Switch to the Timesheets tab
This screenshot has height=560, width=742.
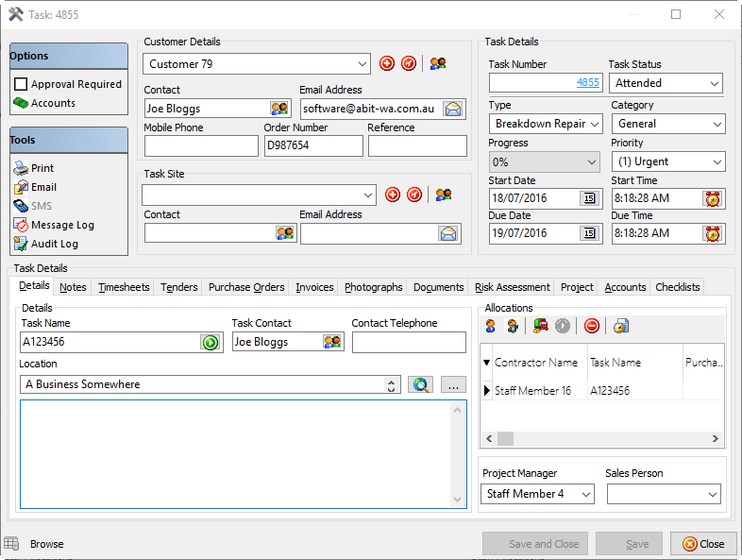[x=124, y=287]
